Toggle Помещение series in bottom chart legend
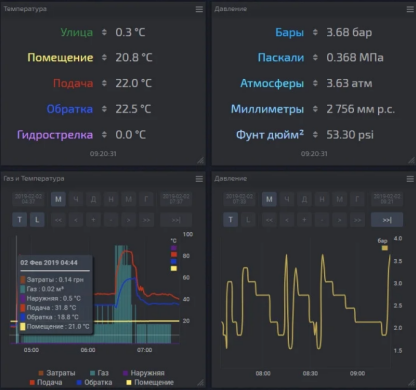The width and height of the screenshot is (416, 390). [150, 382]
